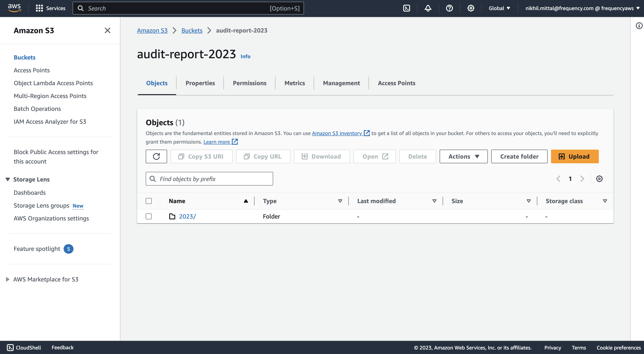Click the Download button
644x354 pixels.
pyautogui.click(x=322, y=156)
